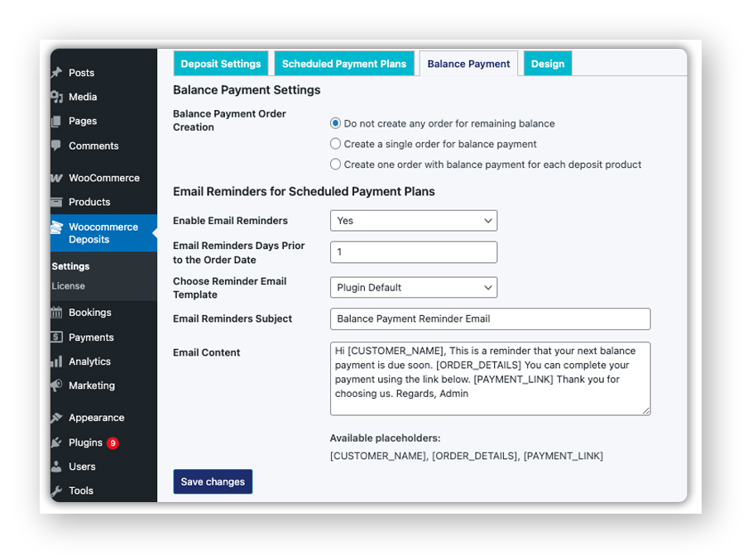Click the Save changes button
The width and height of the screenshot is (748, 560).
point(213,481)
